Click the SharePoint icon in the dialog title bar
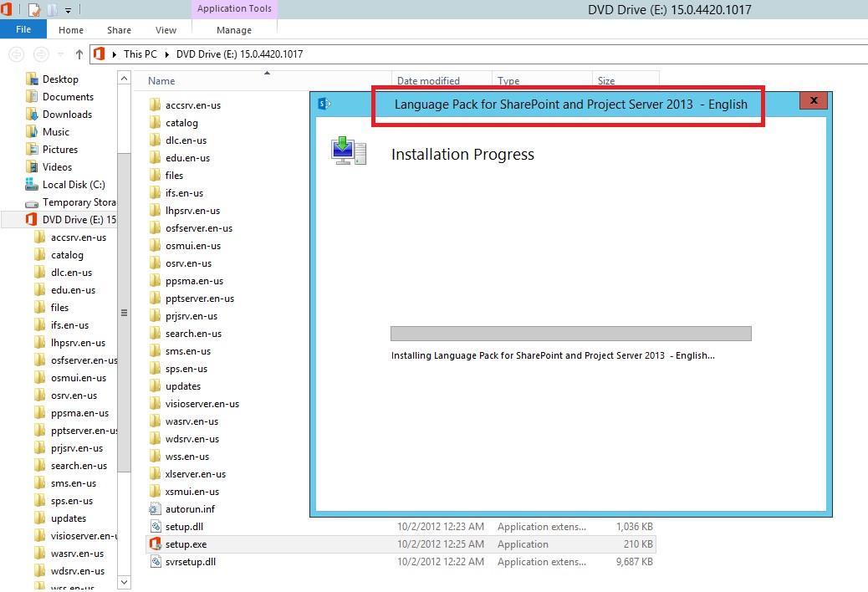This screenshot has width=868, height=592. coord(324,104)
